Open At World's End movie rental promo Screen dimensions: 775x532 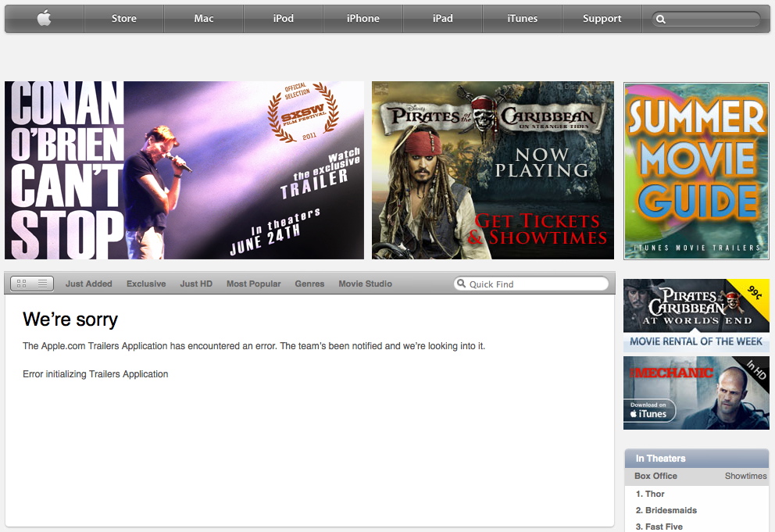pos(696,316)
